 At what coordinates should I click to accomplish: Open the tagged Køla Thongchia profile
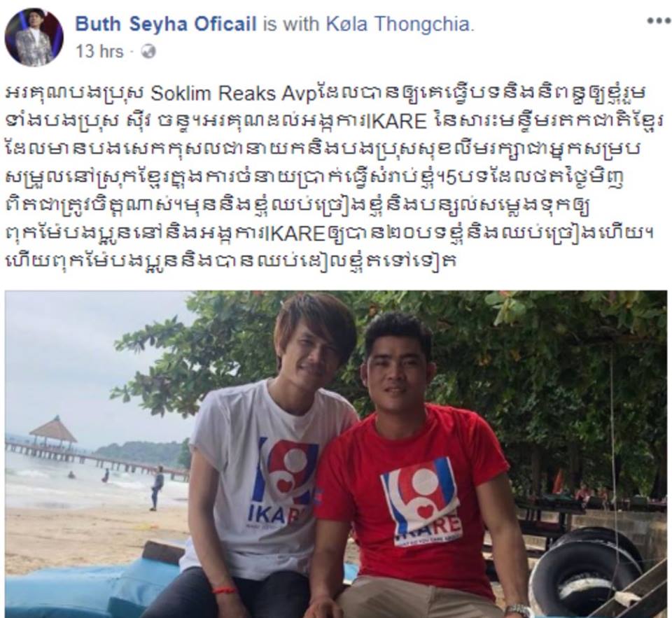pos(400,24)
